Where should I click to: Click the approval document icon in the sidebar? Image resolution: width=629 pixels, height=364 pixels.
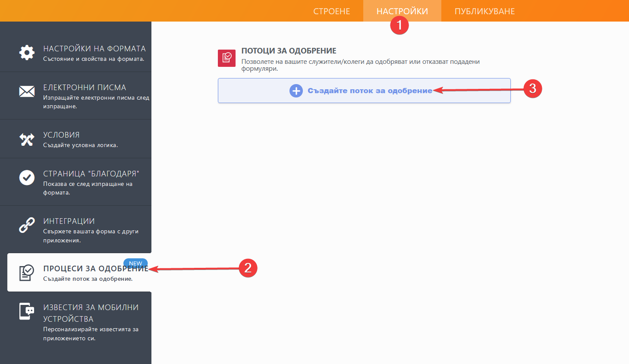26,273
